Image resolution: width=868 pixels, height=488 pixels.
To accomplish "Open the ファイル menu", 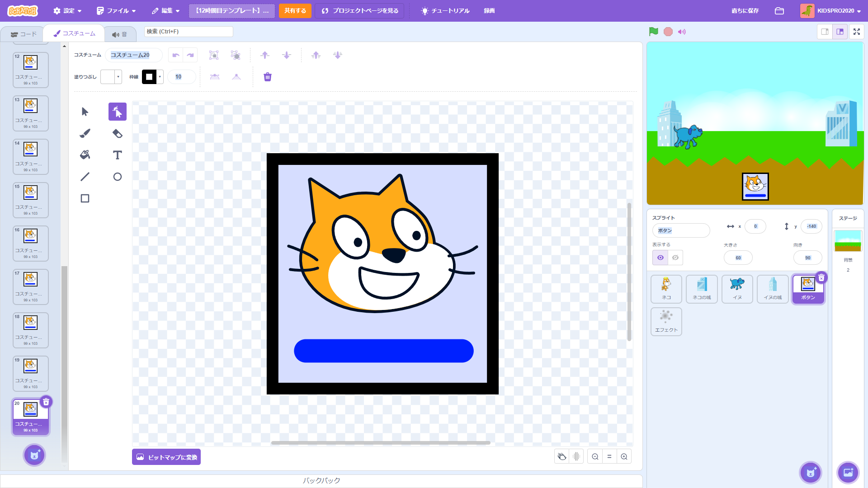I will [x=116, y=11].
